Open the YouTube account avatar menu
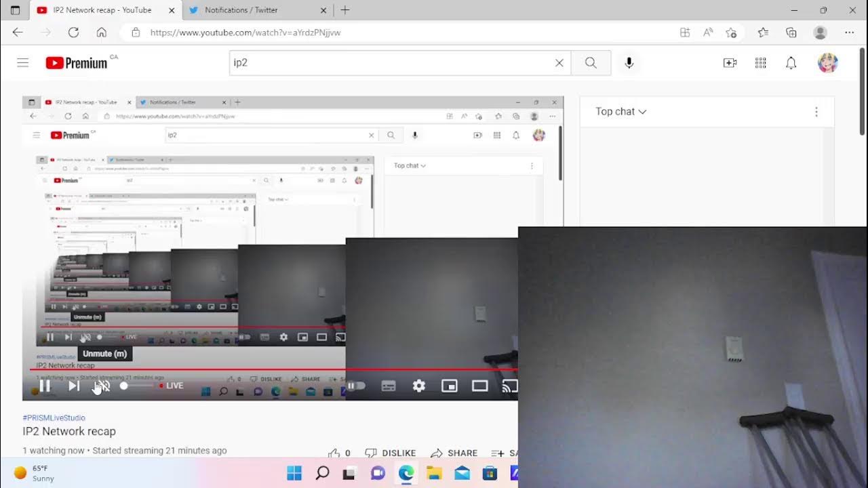 (827, 63)
